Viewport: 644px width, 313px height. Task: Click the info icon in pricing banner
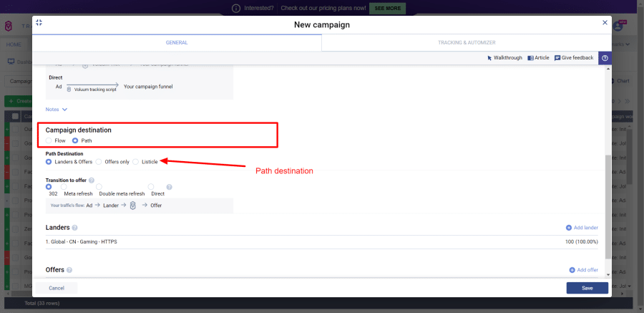coord(235,8)
